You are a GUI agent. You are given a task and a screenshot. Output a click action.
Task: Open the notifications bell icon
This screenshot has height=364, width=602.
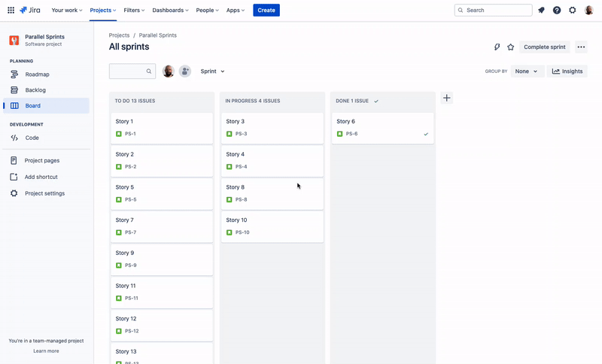(541, 11)
